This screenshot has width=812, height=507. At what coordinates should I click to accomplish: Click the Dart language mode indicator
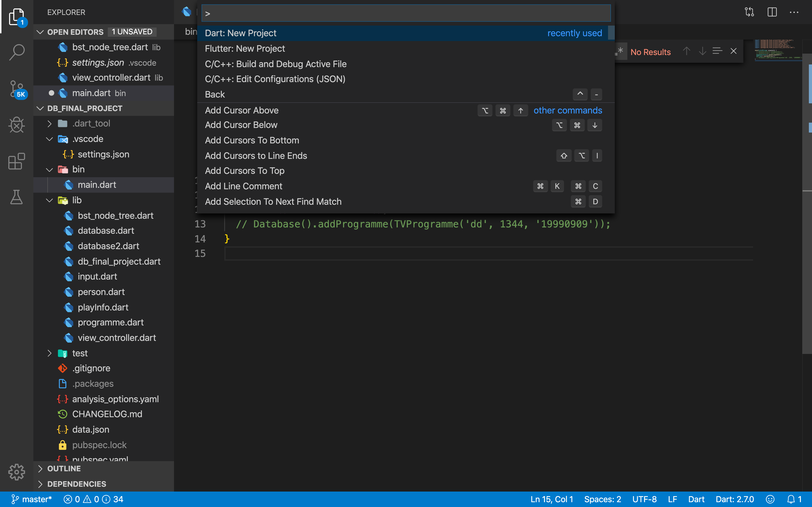696,499
